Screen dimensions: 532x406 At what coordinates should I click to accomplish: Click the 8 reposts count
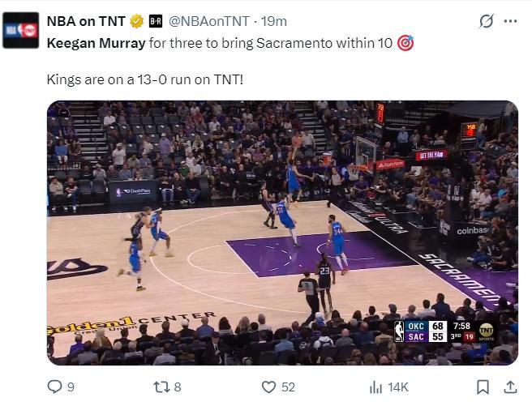coord(178,387)
